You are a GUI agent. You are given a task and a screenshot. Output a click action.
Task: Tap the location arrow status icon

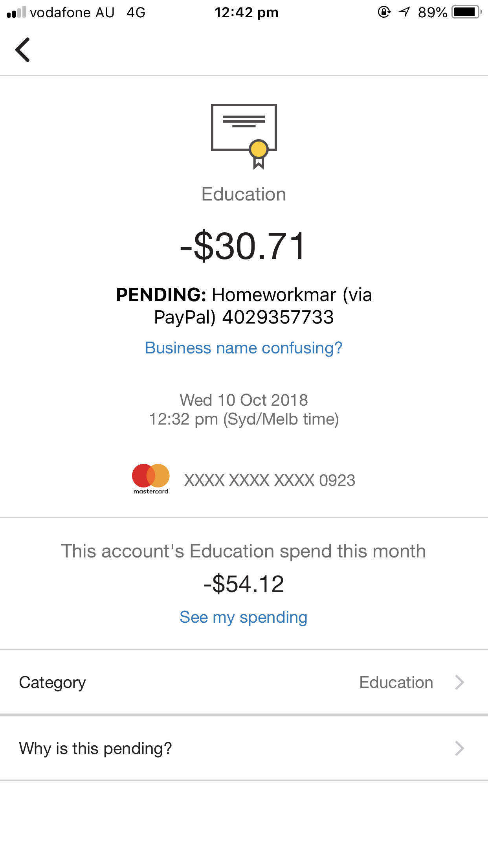pos(405,12)
